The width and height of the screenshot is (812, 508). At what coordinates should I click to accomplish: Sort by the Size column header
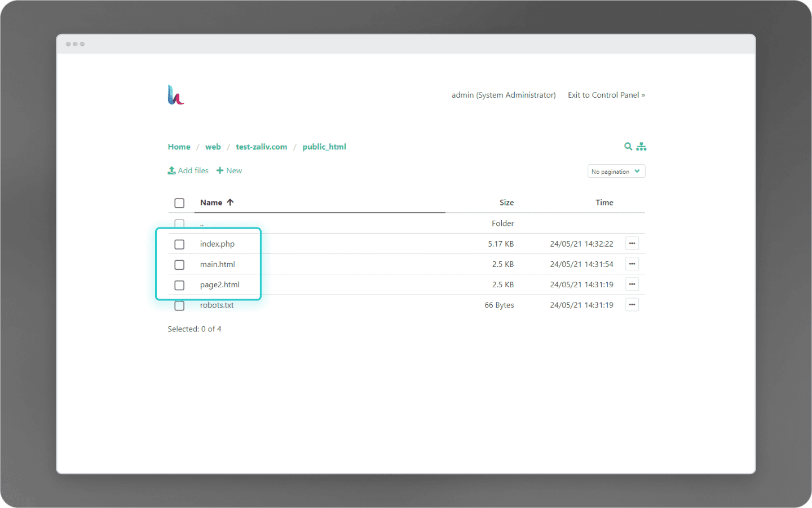coord(506,203)
